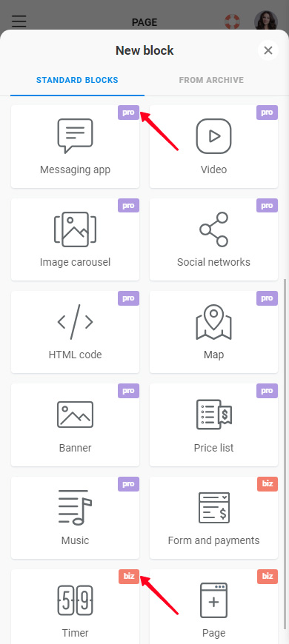Add a new Page block

[213, 607]
